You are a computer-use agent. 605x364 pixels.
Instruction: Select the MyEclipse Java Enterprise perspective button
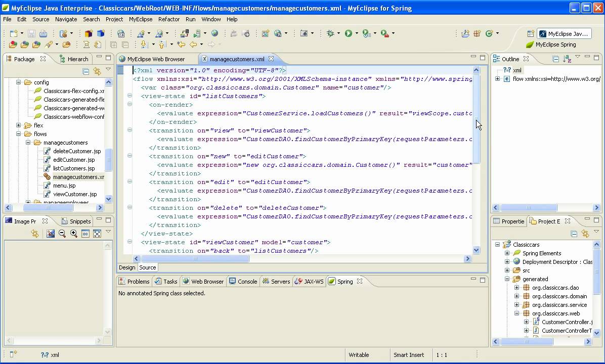click(565, 33)
